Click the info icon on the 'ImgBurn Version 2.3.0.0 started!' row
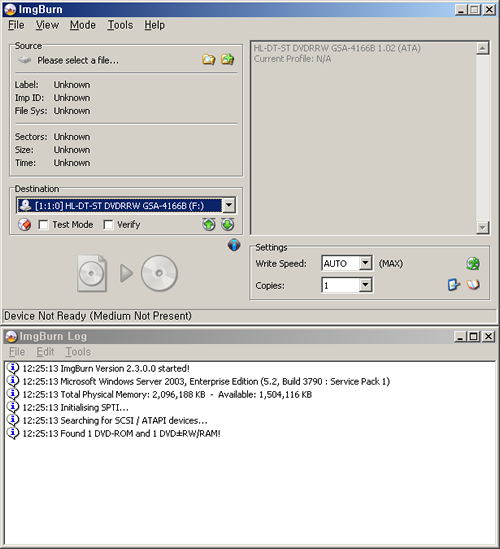The image size is (500, 549). (13, 368)
